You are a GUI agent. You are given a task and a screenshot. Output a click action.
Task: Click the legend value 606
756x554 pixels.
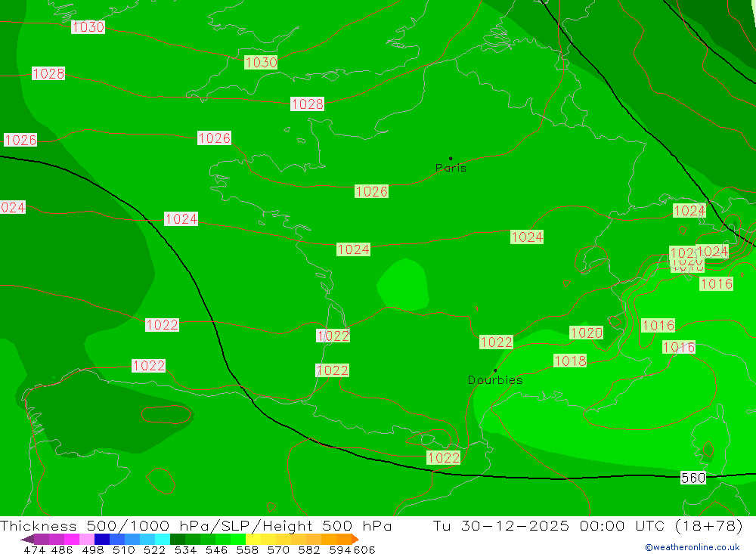[364, 549]
